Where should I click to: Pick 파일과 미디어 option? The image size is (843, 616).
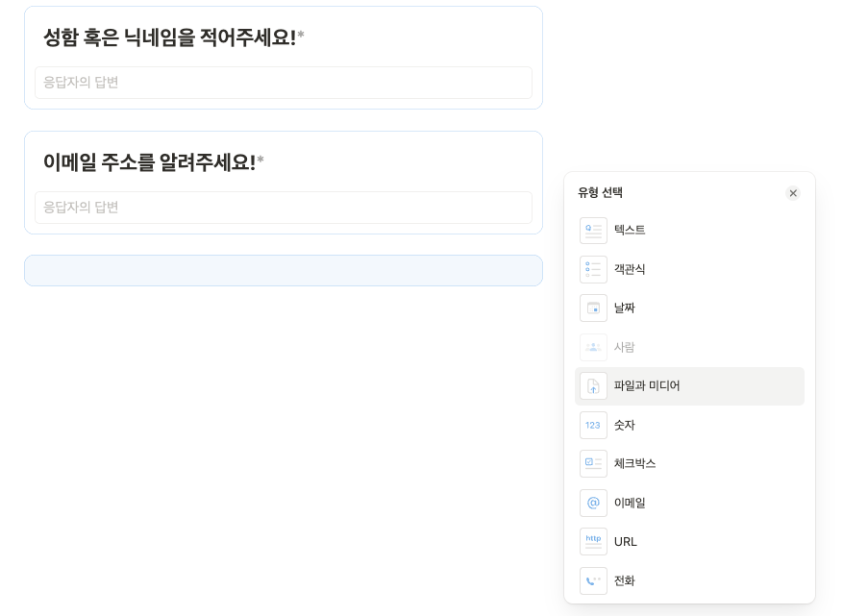[647, 386]
